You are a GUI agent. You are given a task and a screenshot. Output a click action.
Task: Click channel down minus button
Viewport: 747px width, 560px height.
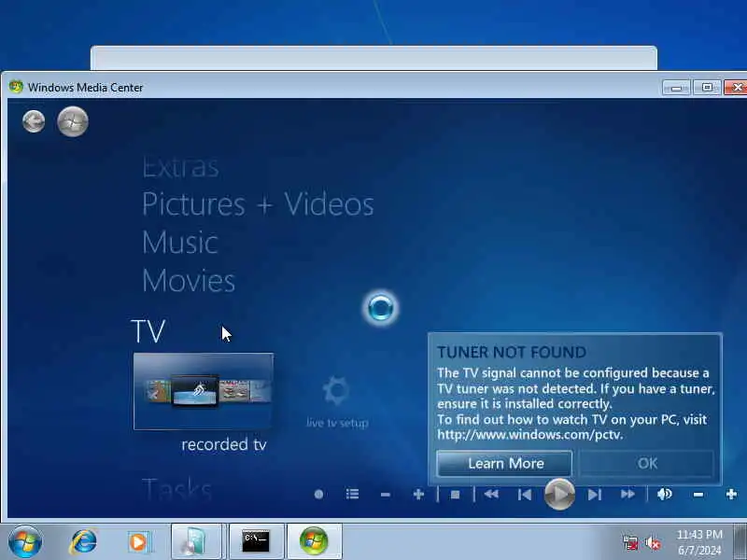[x=386, y=495]
